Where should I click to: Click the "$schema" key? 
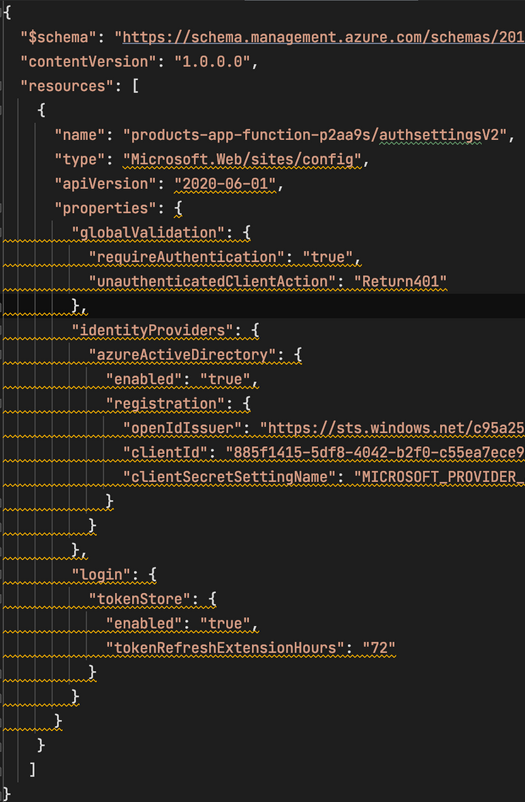(58, 37)
